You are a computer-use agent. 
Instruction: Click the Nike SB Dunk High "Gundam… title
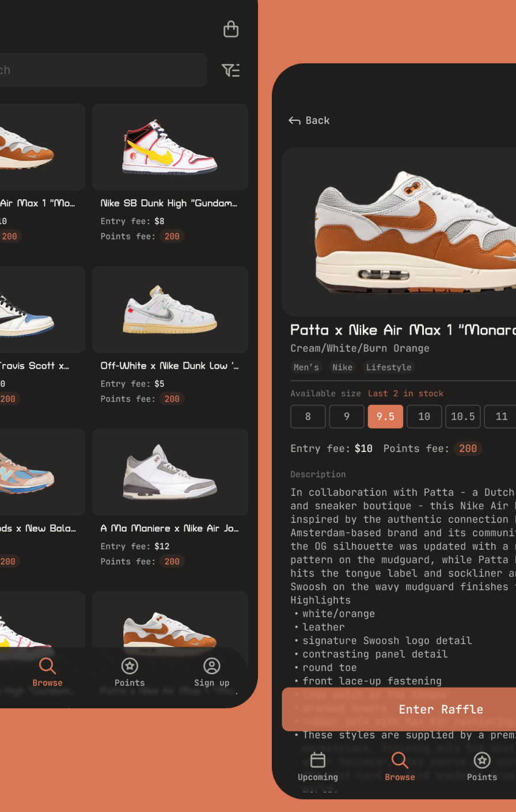pos(169,203)
